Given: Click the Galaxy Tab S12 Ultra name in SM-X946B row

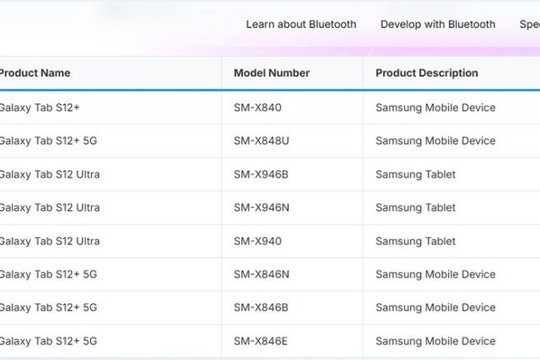Looking at the screenshot, I should pyautogui.click(x=50, y=175).
